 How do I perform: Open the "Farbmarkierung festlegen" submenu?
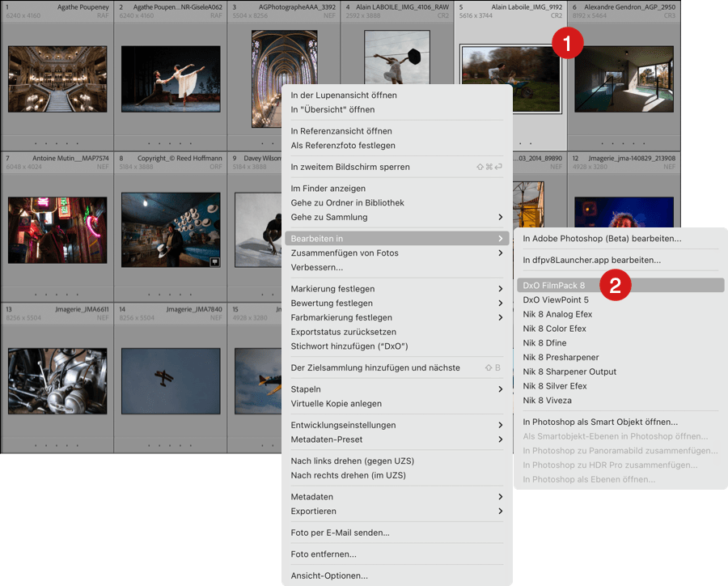[x=500, y=317]
